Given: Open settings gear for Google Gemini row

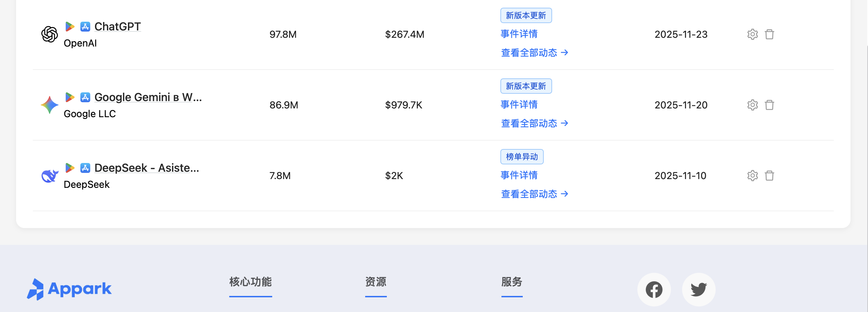Looking at the screenshot, I should (x=752, y=105).
